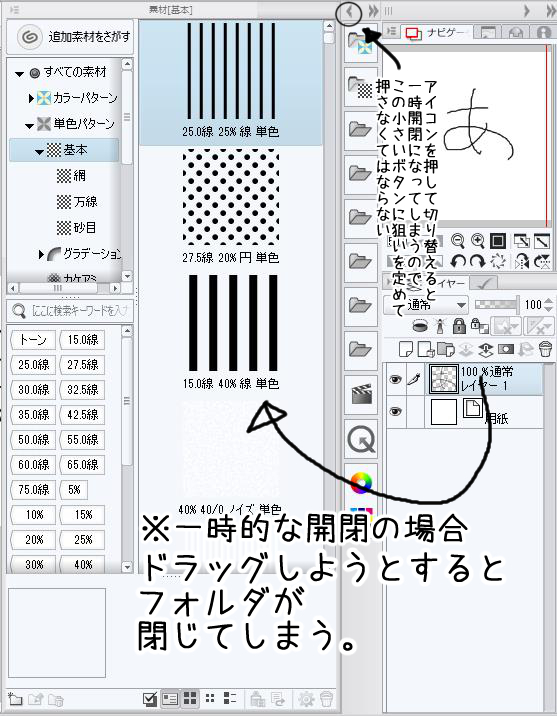The height and width of the screenshot is (716, 557).
Task: Click the new raster layer icon
Action: click(x=406, y=349)
